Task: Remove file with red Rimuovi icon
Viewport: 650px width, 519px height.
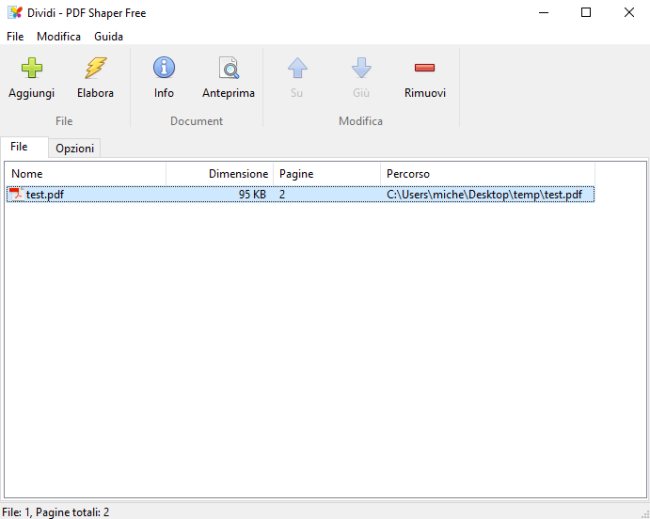Action: [424, 68]
